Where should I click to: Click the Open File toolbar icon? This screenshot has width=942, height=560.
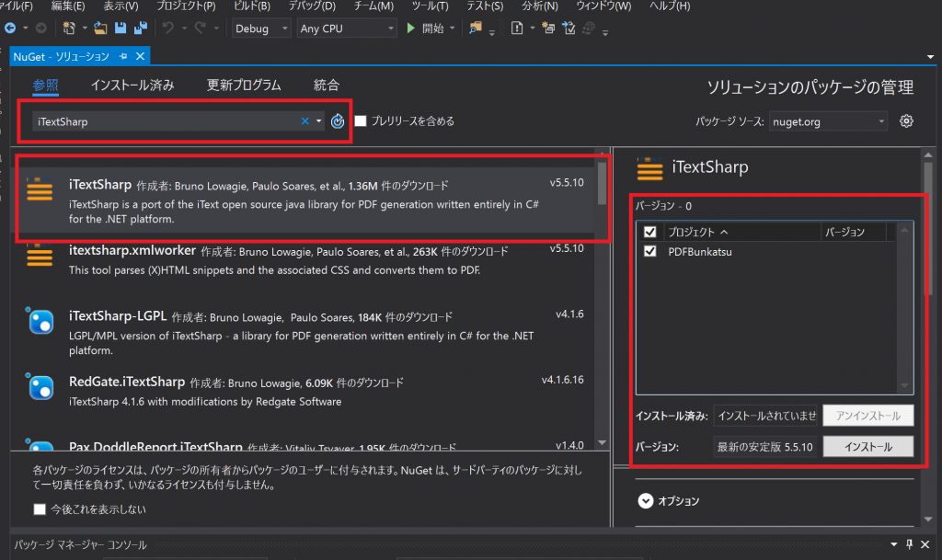[x=100, y=28]
